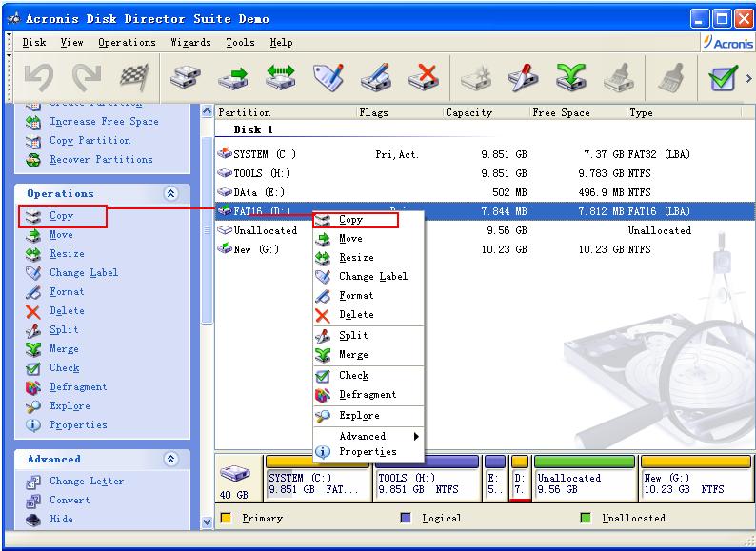Click Split in the Operations sidebar
Viewport: 756px width, 551px height.
click(x=64, y=329)
